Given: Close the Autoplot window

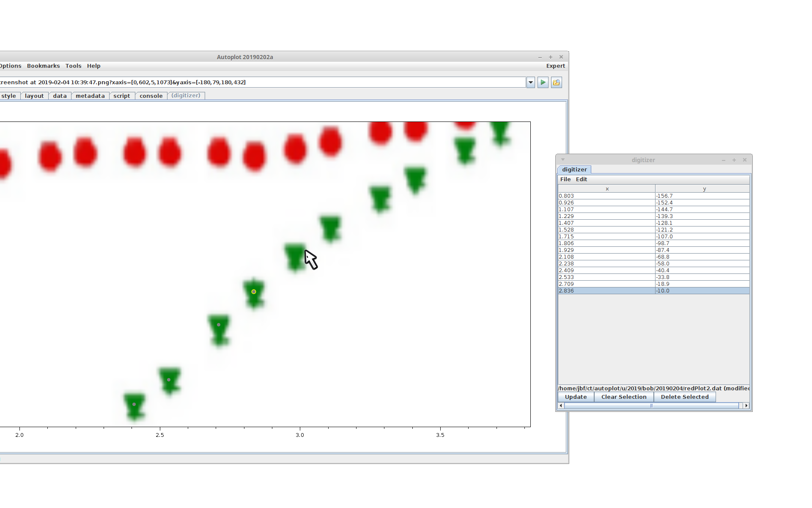Looking at the screenshot, I should (561, 57).
